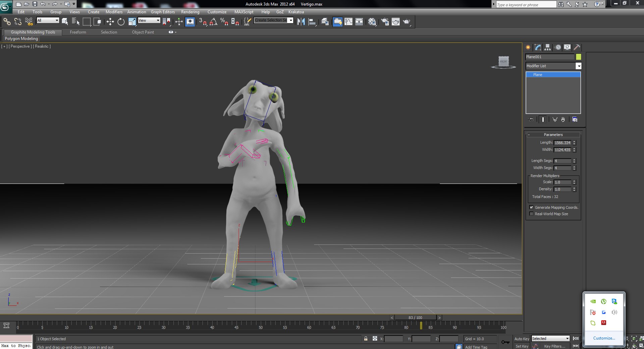The width and height of the screenshot is (644, 349).
Task: Click the Mirror tool icon
Action: 301,22
